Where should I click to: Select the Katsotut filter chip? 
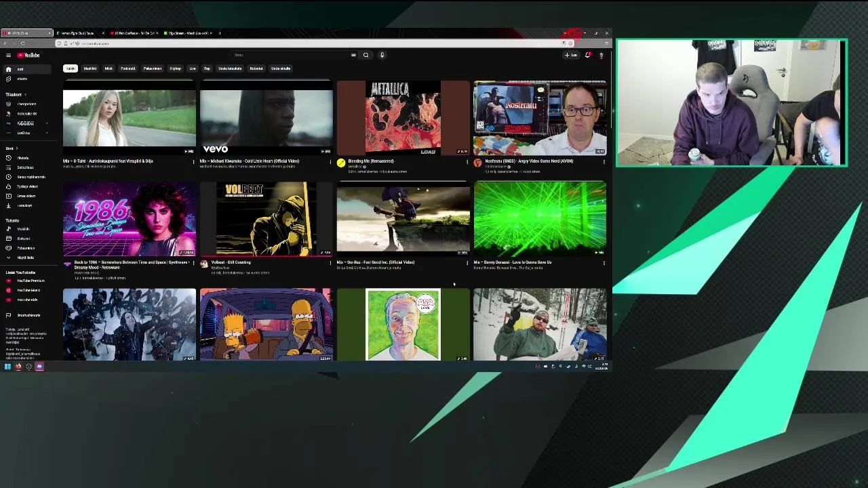pos(256,68)
